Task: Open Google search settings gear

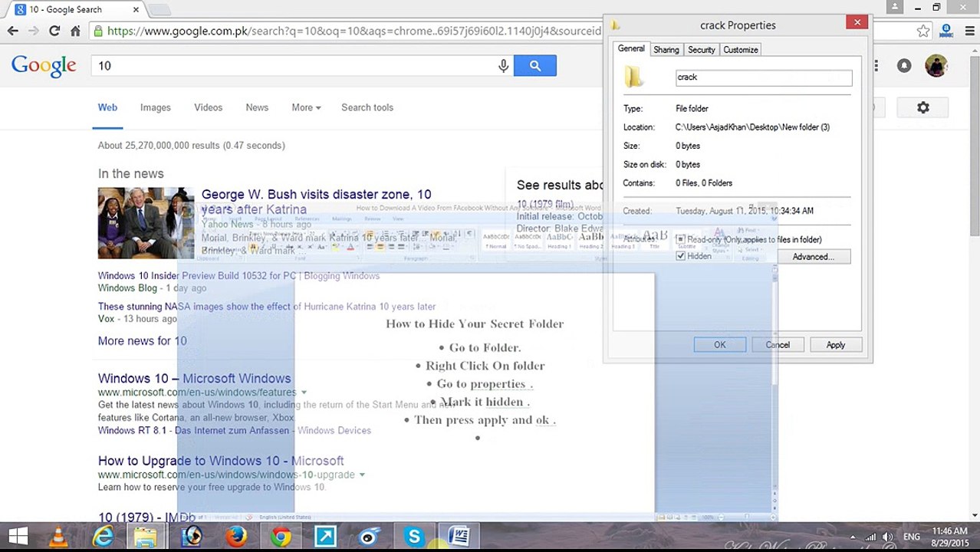Action: point(923,108)
